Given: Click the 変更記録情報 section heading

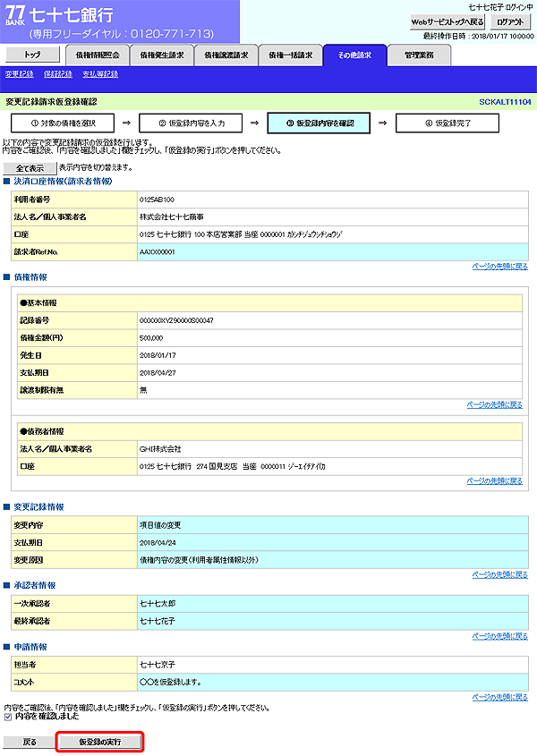Looking at the screenshot, I should (38, 506).
